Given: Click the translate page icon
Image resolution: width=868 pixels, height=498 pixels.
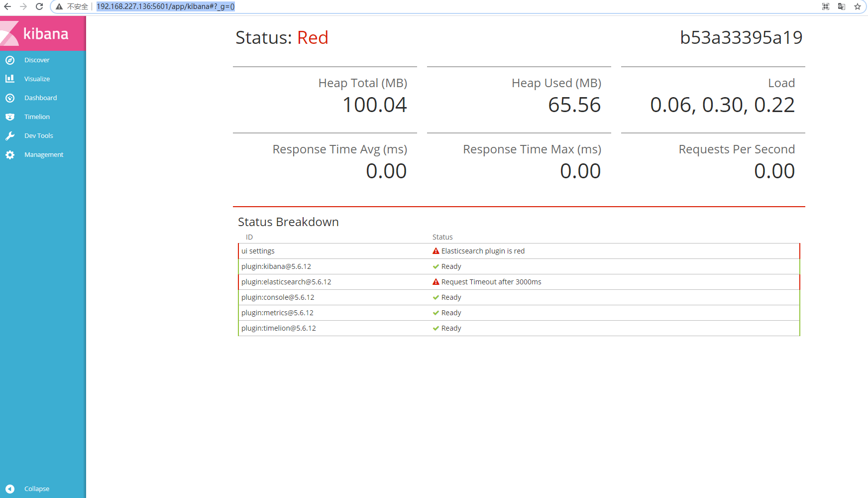Looking at the screenshot, I should tap(842, 6).
